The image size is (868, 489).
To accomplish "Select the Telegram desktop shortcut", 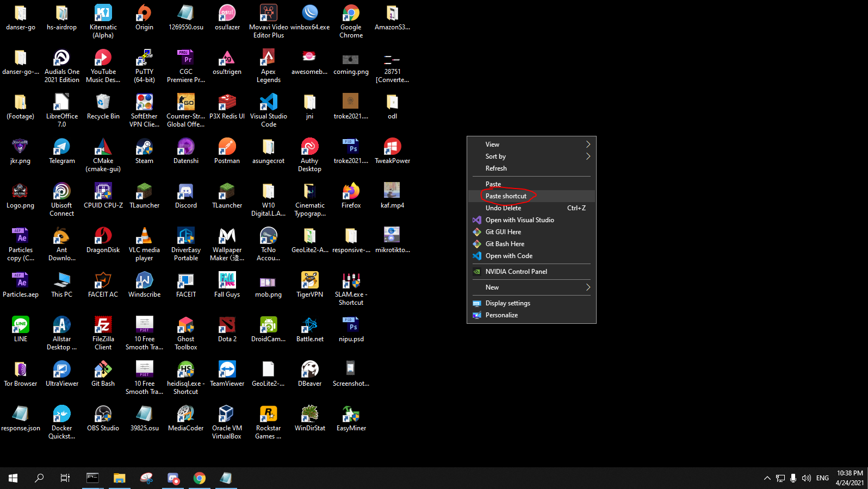I will click(61, 151).
